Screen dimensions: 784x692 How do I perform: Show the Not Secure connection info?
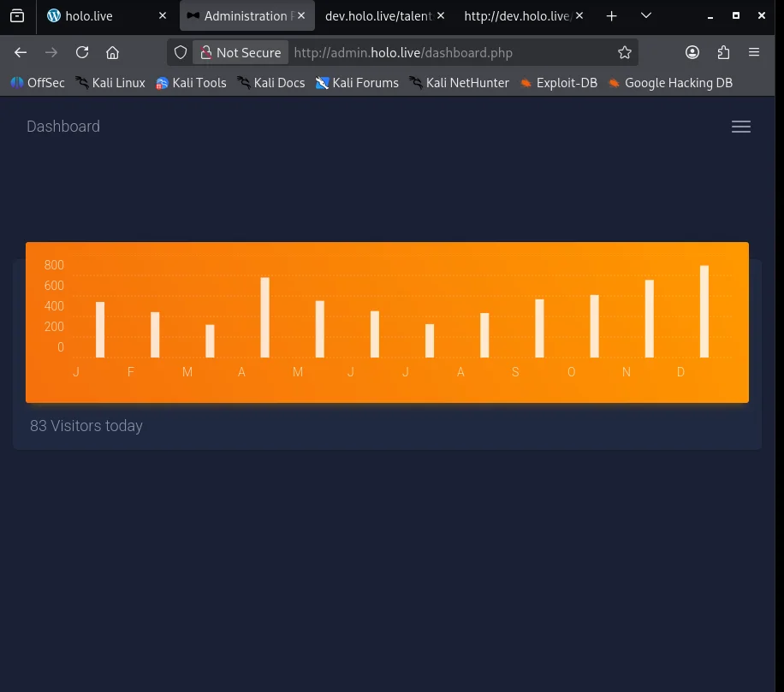point(241,52)
